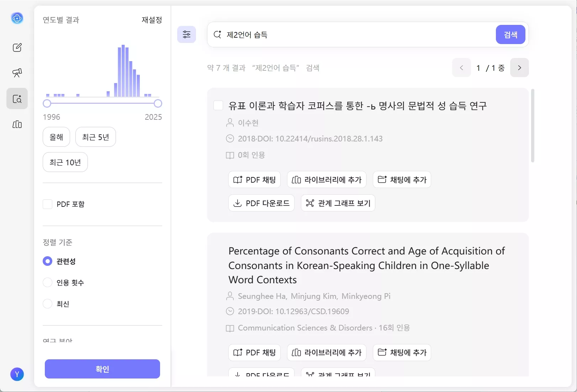The image size is (577, 392).
Task: Select the 올해 year filter
Action: click(56, 136)
